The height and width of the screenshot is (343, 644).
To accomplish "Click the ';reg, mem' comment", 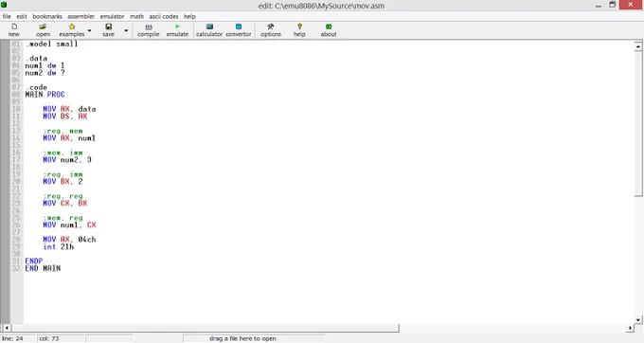I will pos(63,131).
